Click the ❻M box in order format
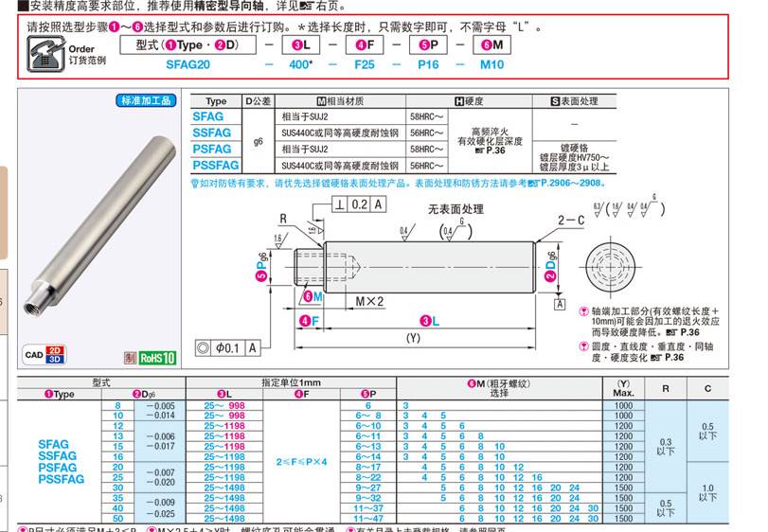This screenshot has width=768, height=532. tap(491, 44)
